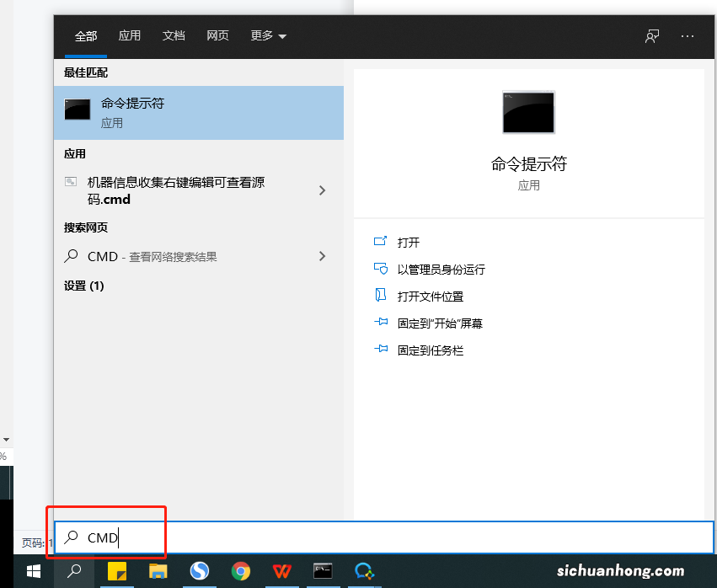Click 打开 to launch Command Prompt
Screen dimensions: 717x588
408,242
